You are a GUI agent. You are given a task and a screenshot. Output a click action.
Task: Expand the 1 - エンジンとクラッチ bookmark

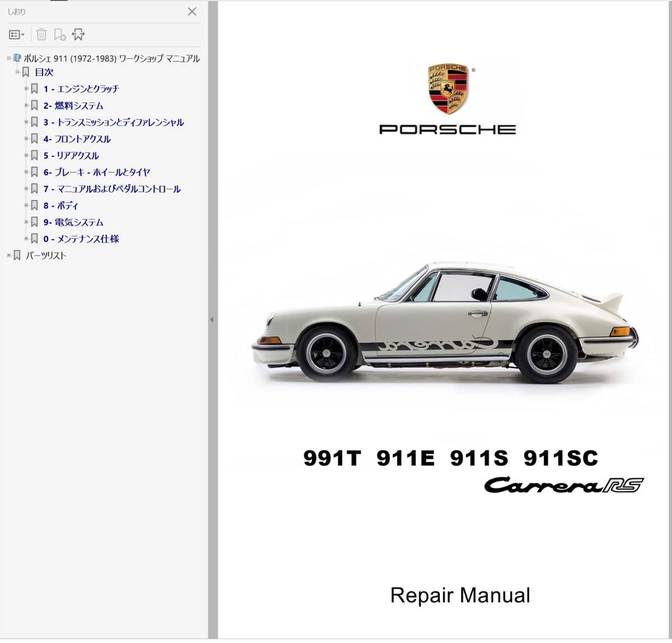pyautogui.click(x=26, y=88)
